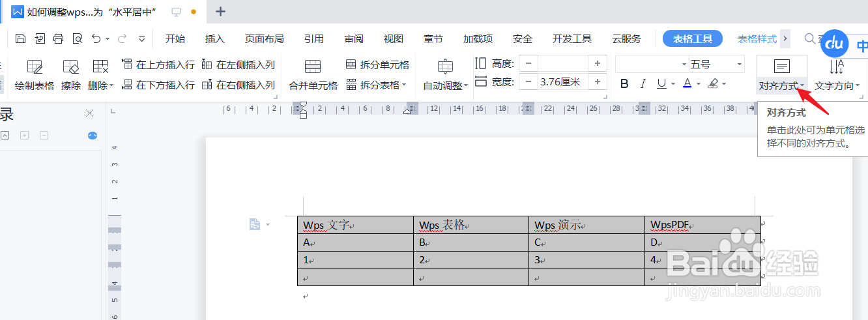Select the 绘制表格 draw table tool
The height and width of the screenshot is (320, 868).
click(35, 74)
